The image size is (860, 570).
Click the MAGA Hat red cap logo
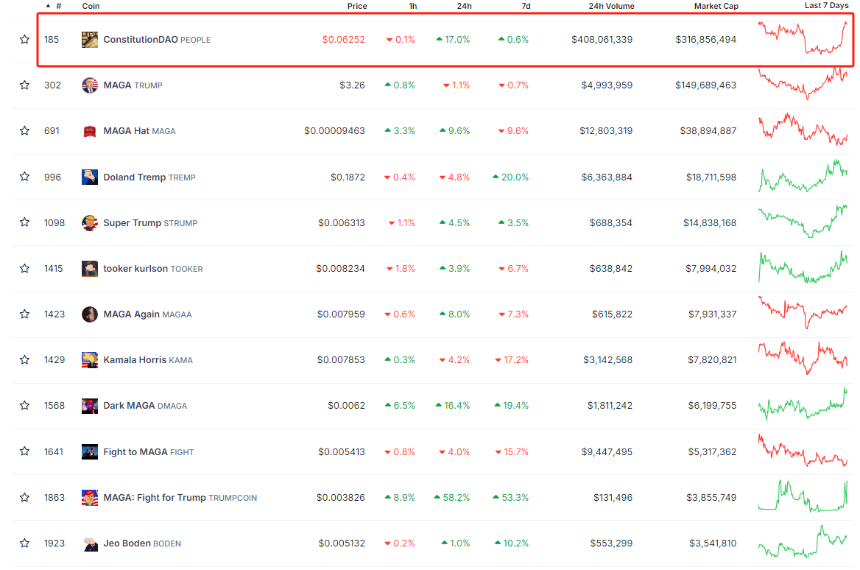pyautogui.click(x=89, y=131)
